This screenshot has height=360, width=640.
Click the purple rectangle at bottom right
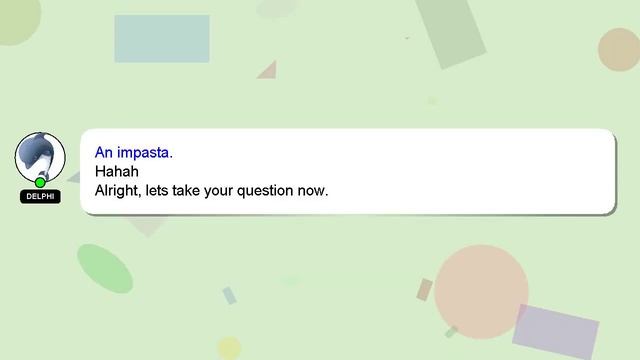pos(556,331)
